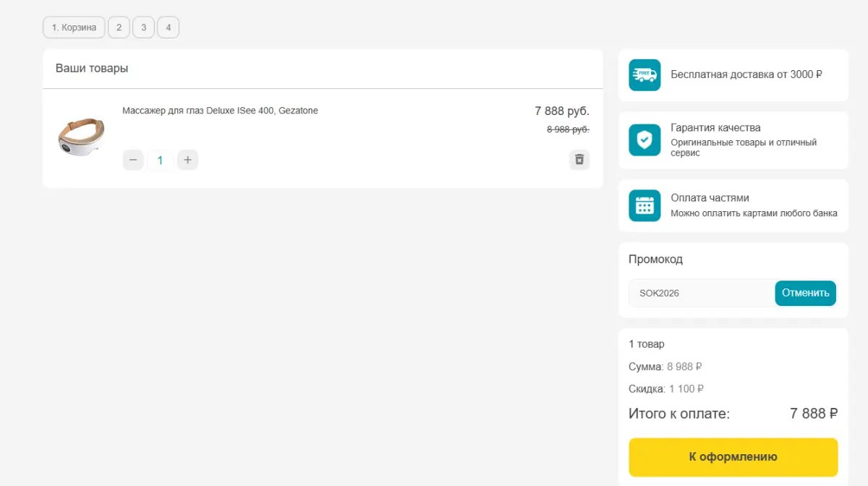
Task: Click the Оплата частями heading
Action: tap(710, 198)
